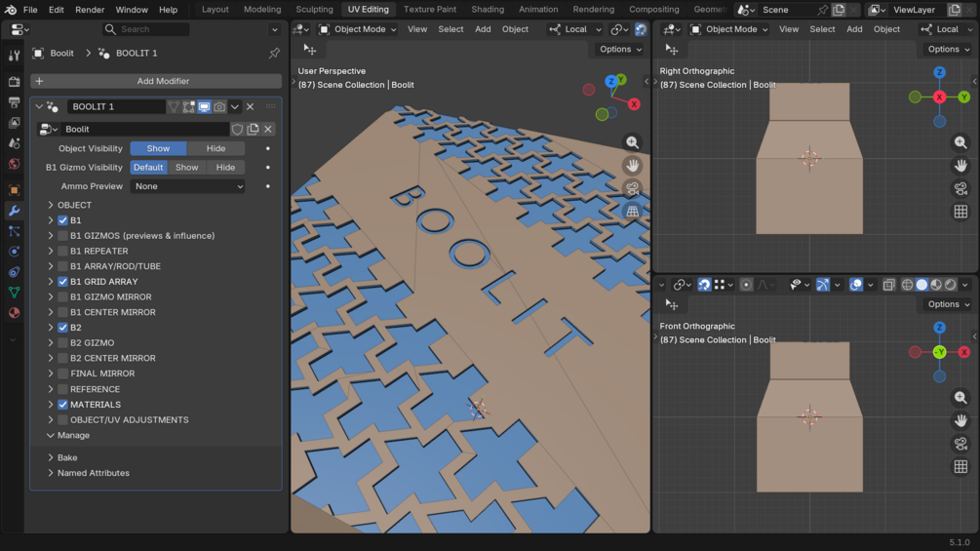
Task: Click Blender logo menu icon
Action: pos(10,10)
